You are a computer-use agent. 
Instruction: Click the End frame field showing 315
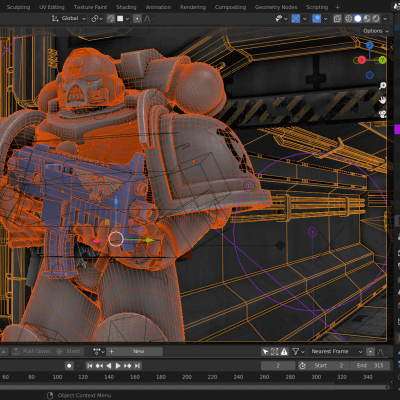[x=370, y=366]
